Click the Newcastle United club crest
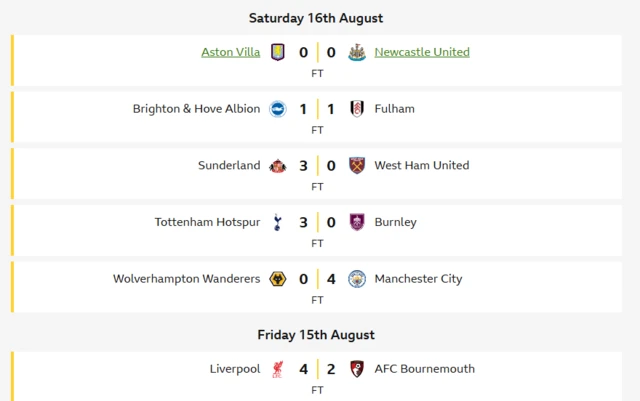This screenshot has width=640, height=401. coord(357,52)
